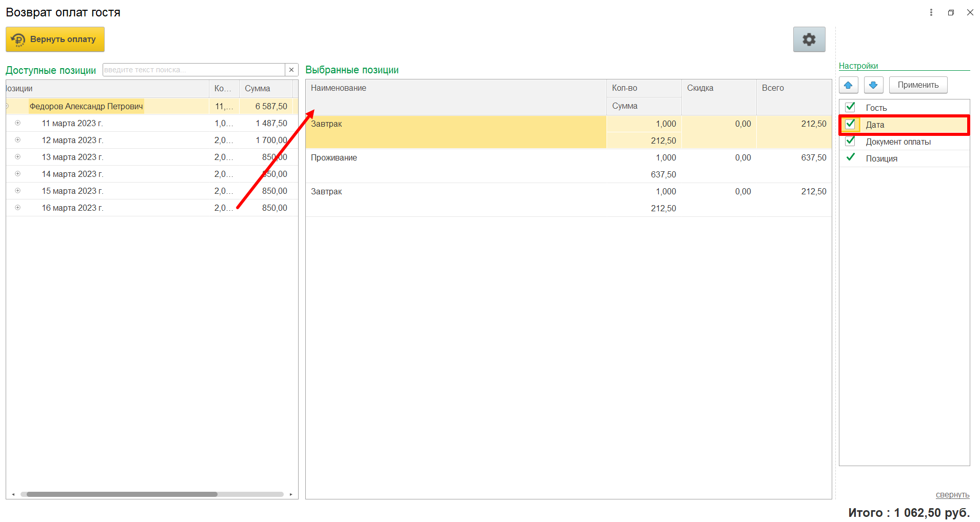Viewport: 980px width, 522px height.
Task: Expand the 16 марта 2023 г. row
Action: pos(17,208)
